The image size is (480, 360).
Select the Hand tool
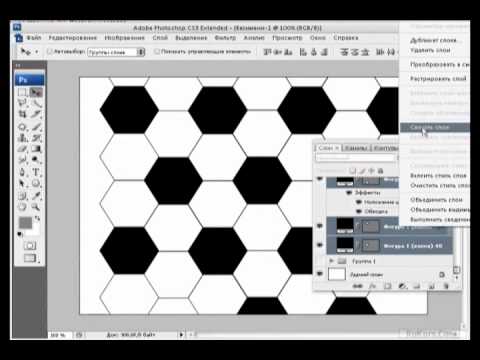click(x=22, y=207)
